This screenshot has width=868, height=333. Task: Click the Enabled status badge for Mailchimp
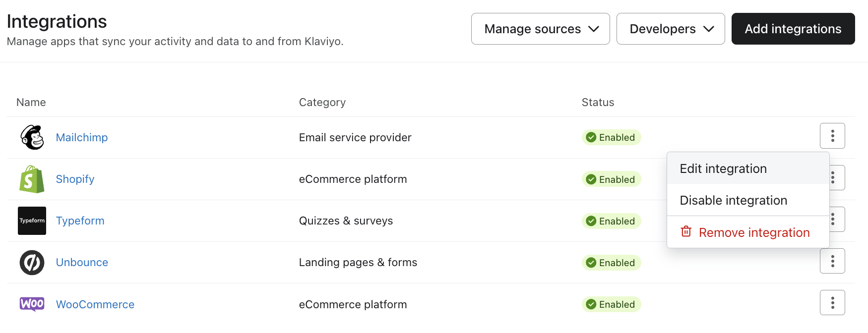(x=611, y=137)
